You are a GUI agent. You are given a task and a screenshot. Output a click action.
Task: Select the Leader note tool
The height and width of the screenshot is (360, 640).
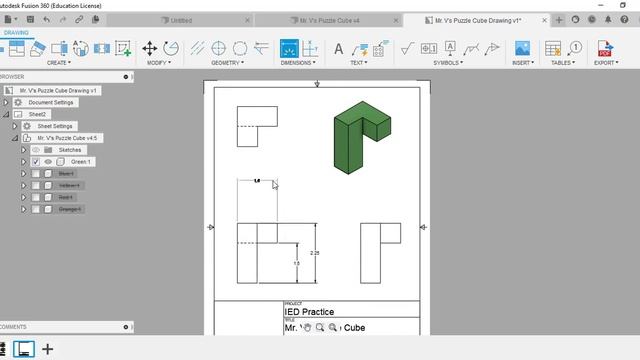(360, 49)
